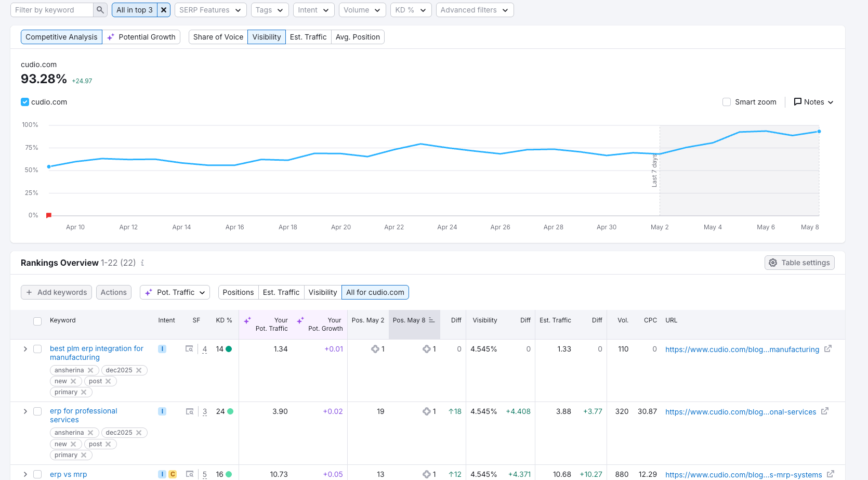Open the KD % filter dropdown

pos(411,10)
